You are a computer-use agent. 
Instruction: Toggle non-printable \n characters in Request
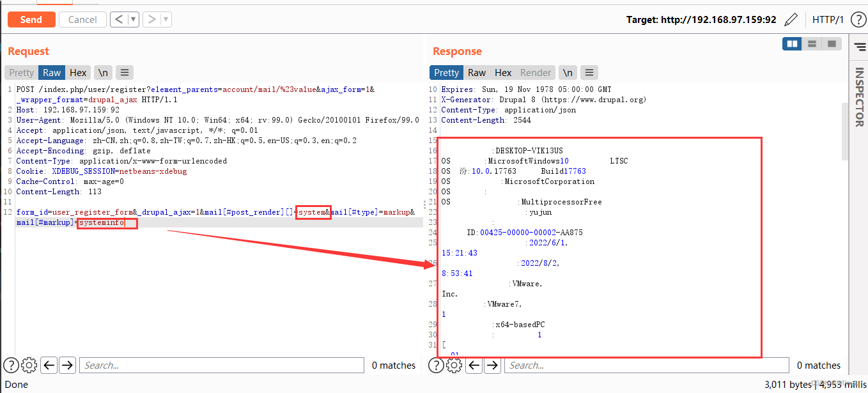(102, 72)
